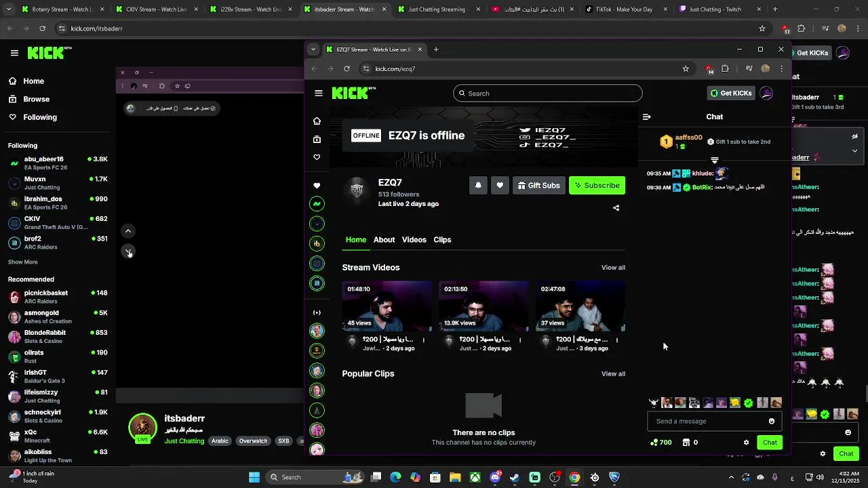The height and width of the screenshot is (488, 868).
Task: Open options menu on second stream video
Action: coord(520,340)
